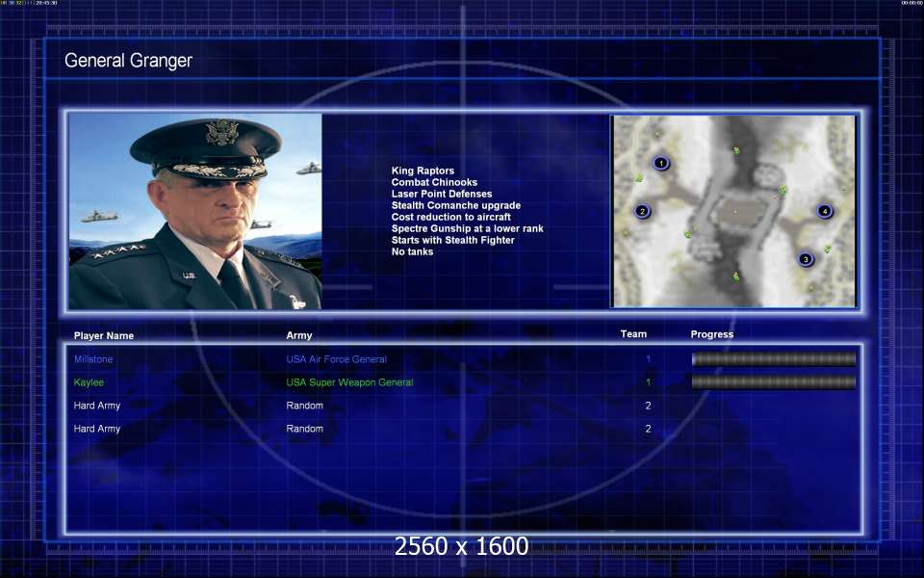
Task: Click the General Granger title text
Action: click(128, 60)
